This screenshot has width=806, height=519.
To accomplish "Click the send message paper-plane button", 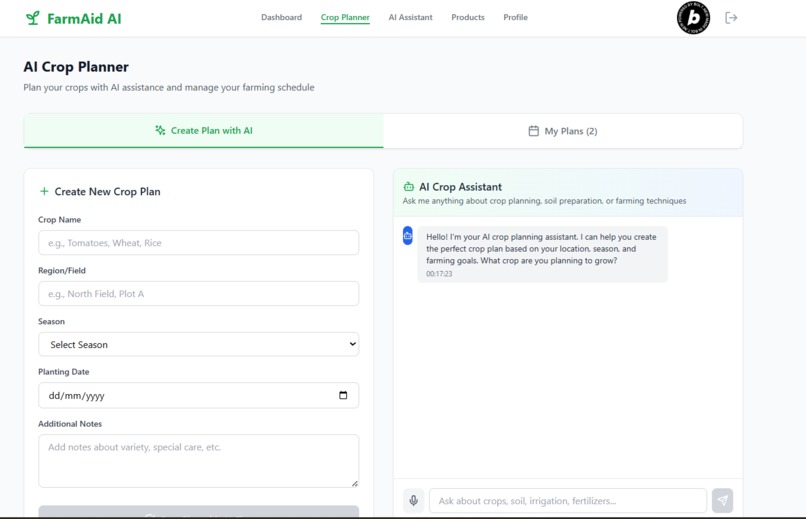I will 722,501.
